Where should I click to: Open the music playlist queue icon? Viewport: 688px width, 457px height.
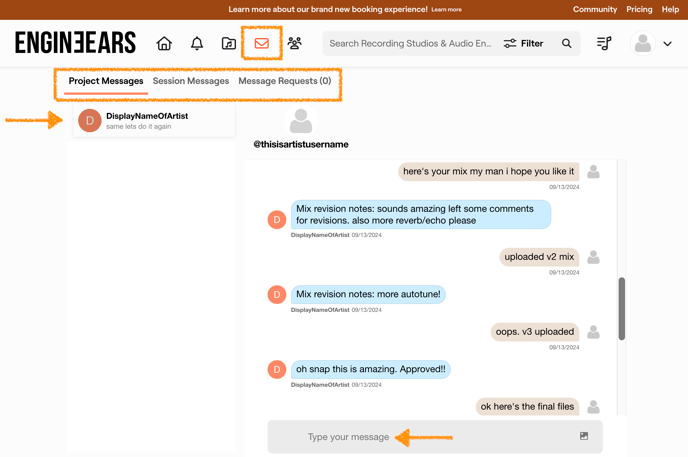[604, 44]
